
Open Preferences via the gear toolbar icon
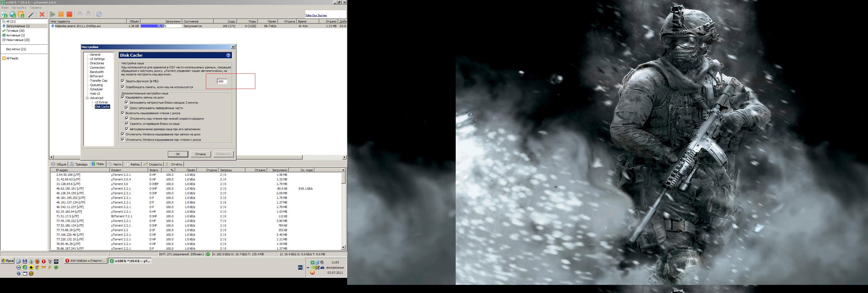click(x=99, y=14)
